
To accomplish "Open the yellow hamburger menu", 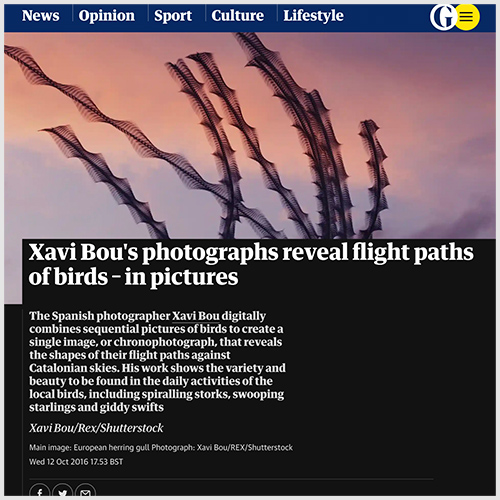I will (467, 16).
